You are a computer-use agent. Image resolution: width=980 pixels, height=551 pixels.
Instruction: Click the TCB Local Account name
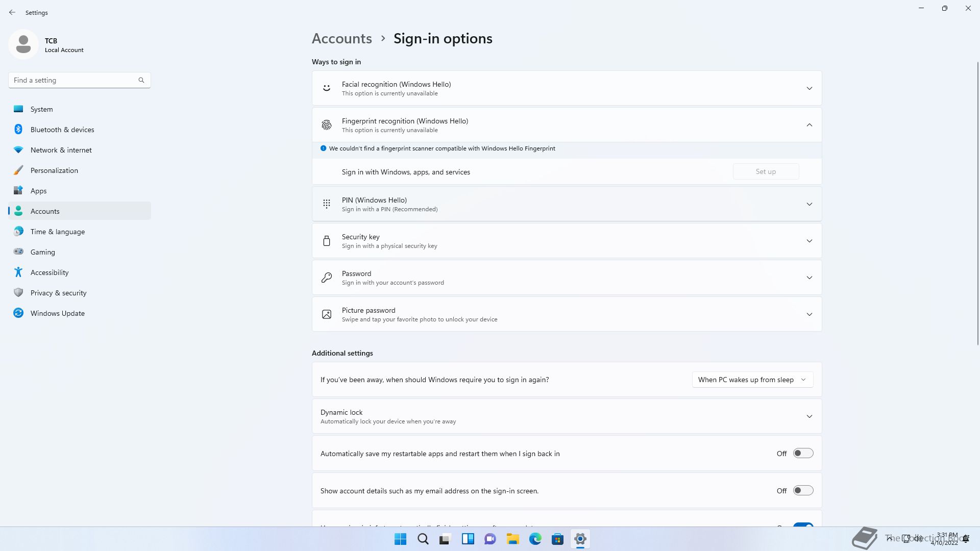click(x=64, y=45)
